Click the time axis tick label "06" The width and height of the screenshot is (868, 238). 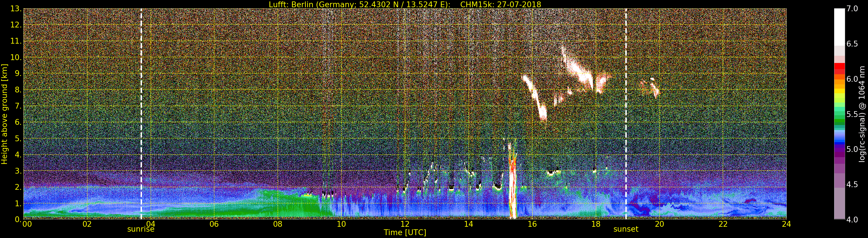(214, 224)
